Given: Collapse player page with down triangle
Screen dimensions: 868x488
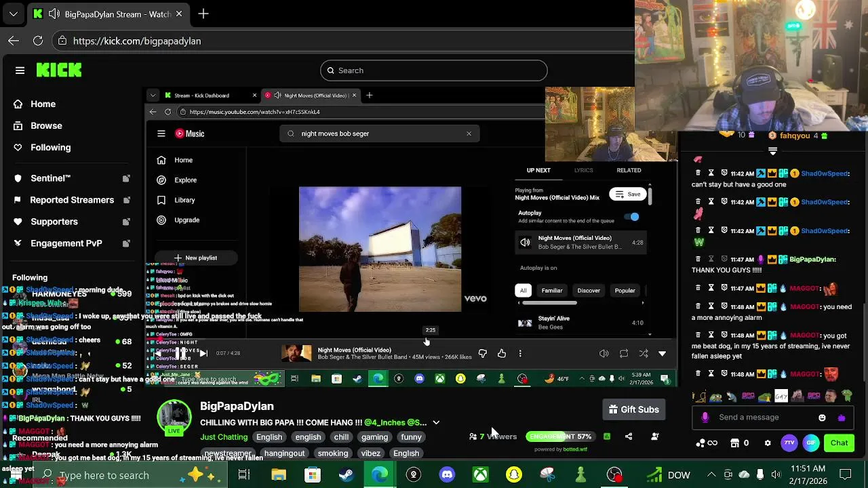Looking at the screenshot, I should click(663, 353).
